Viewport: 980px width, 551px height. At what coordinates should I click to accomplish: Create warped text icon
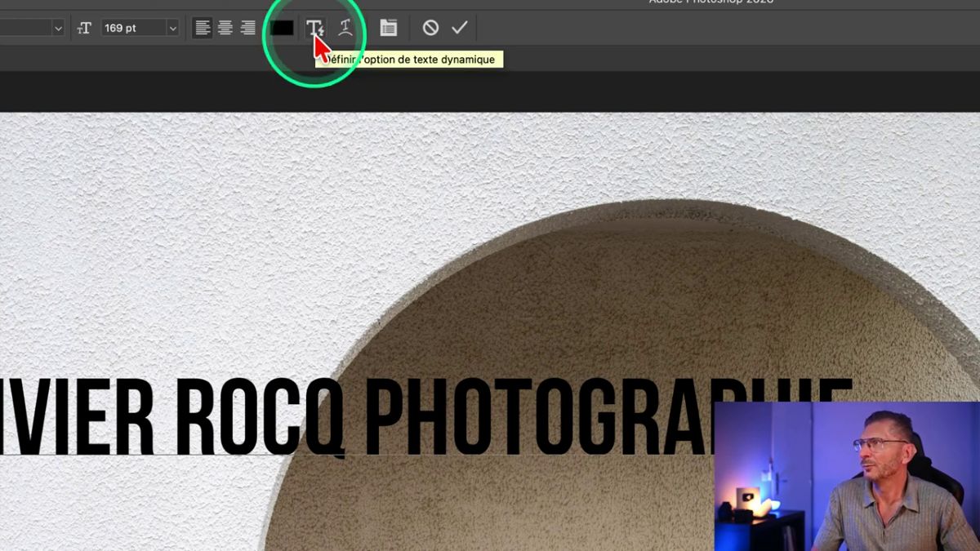click(x=345, y=28)
